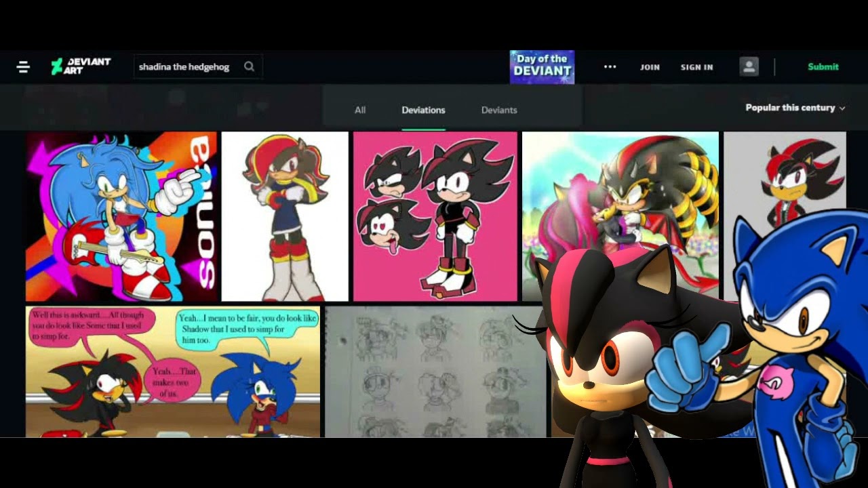
Task: Open the pink background black hedgehog thumbnail
Action: click(x=435, y=216)
